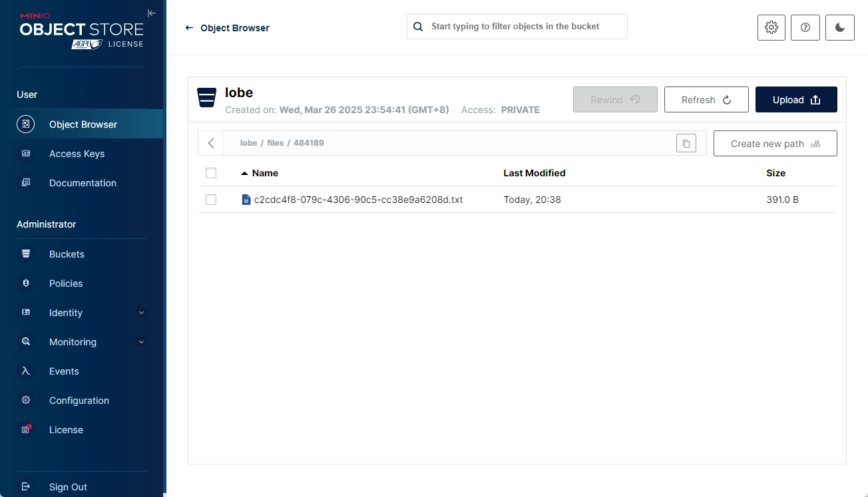Check the box for the c2cdc4f8 txt file
This screenshot has height=497, width=868.
click(x=211, y=200)
